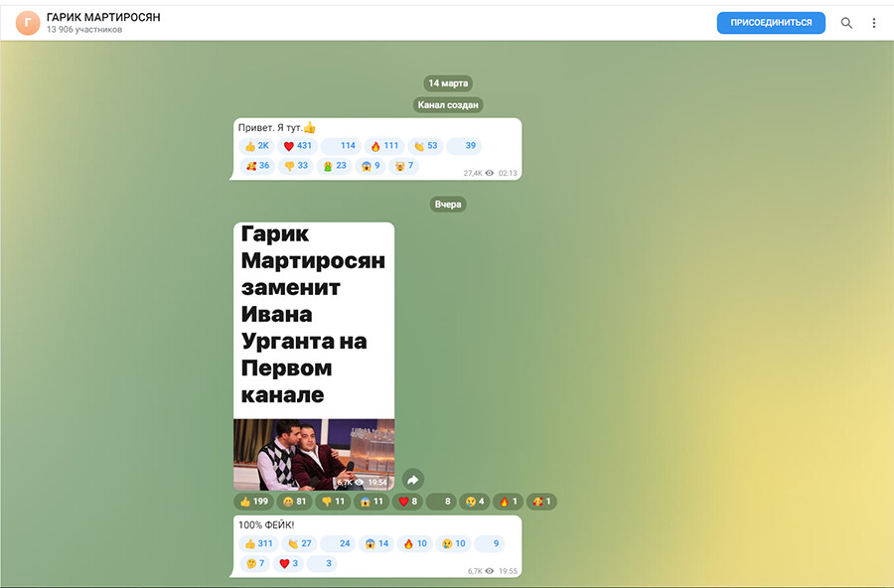Toggle the clapping reaction with 27
The image size is (894, 588).
point(299,544)
